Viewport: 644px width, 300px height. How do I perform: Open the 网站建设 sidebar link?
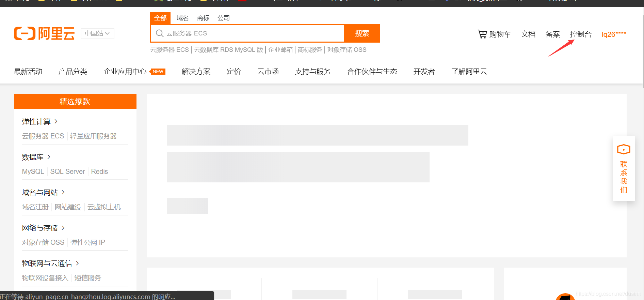pos(68,207)
